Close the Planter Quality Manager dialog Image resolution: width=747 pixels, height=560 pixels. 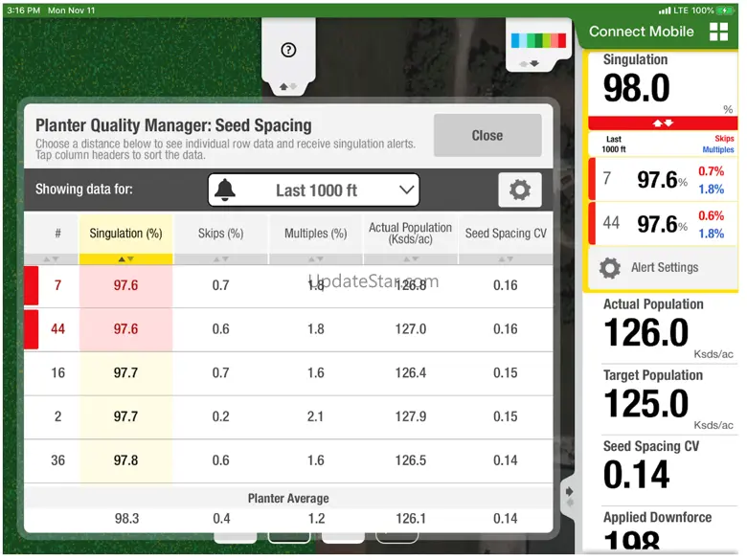[487, 135]
